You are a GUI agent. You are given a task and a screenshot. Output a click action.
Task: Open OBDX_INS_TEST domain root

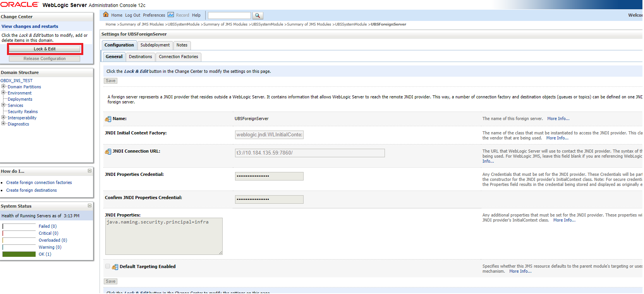[17, 81]
